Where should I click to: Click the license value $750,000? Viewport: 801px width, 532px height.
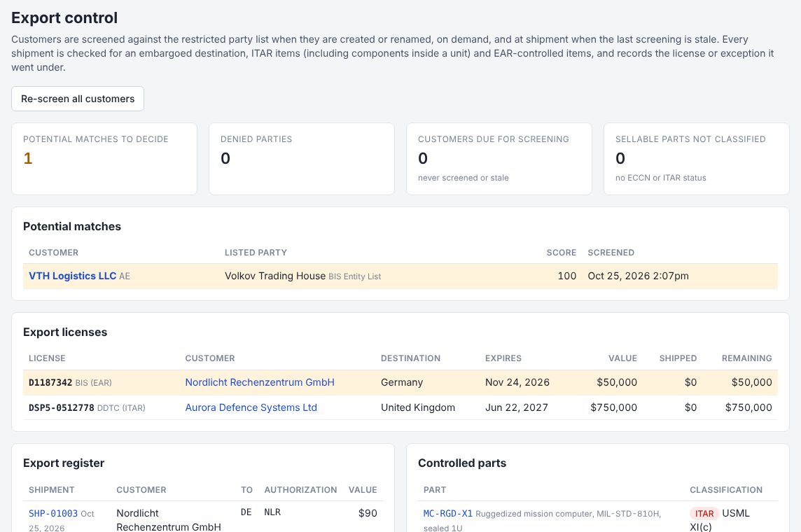pos(613,407)
